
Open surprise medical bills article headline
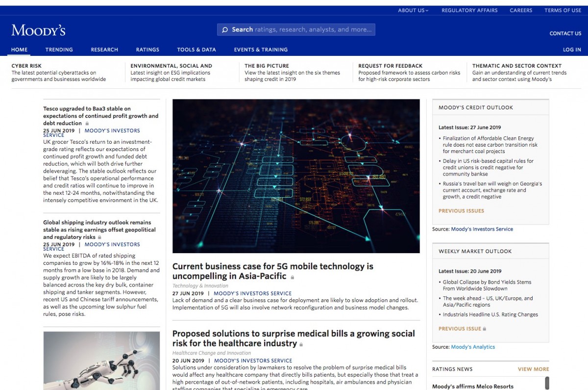pos(294,338)
